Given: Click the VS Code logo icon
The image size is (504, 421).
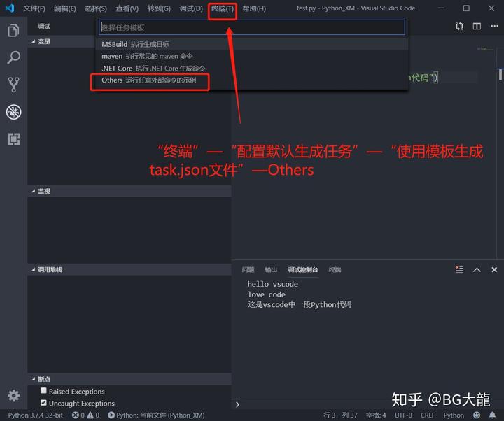Looking at the screenshot, I should coord(10,8).
